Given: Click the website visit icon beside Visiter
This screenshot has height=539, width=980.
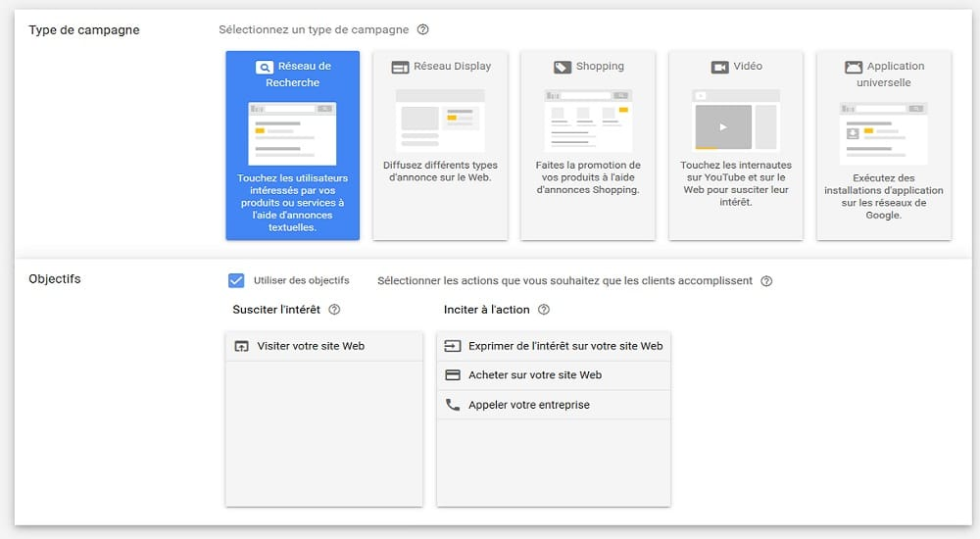Looking at the screenshot, I should pyautogui.click(x=241, y=346).
